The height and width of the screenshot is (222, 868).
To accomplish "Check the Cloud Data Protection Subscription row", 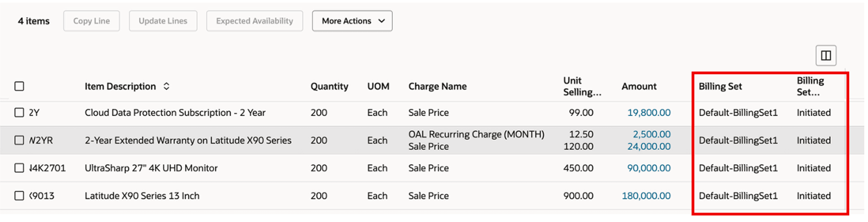I will pos(19,113).
